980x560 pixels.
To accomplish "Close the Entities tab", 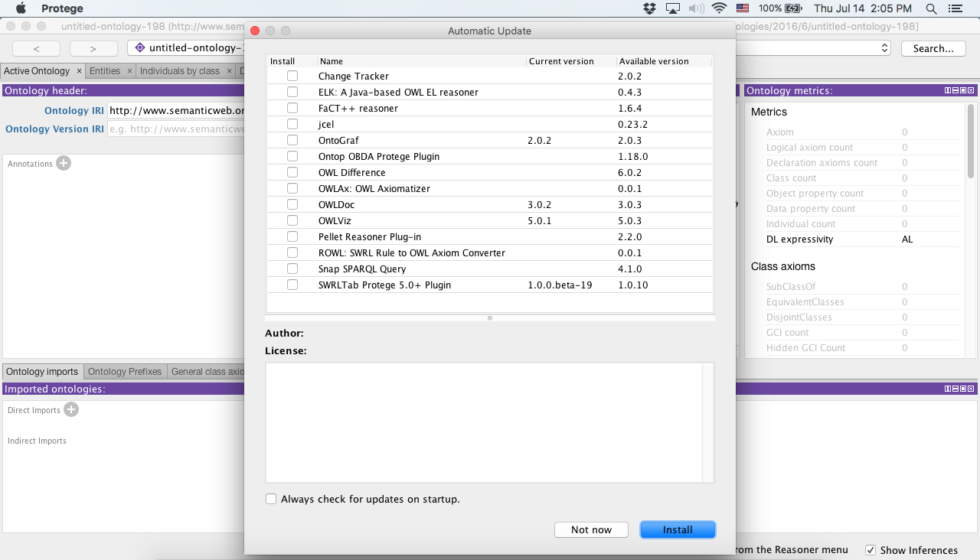I will tap(129, 71).
